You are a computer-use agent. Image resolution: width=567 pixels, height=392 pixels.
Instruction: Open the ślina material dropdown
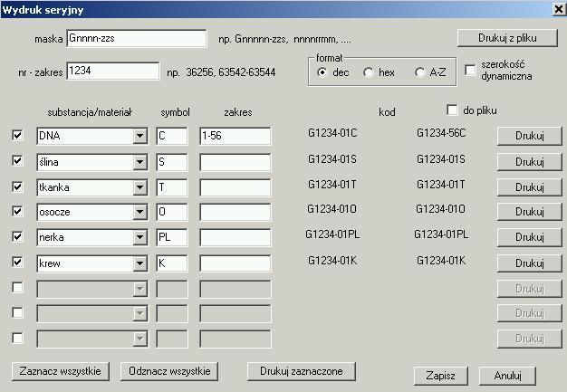click(139, 162)
